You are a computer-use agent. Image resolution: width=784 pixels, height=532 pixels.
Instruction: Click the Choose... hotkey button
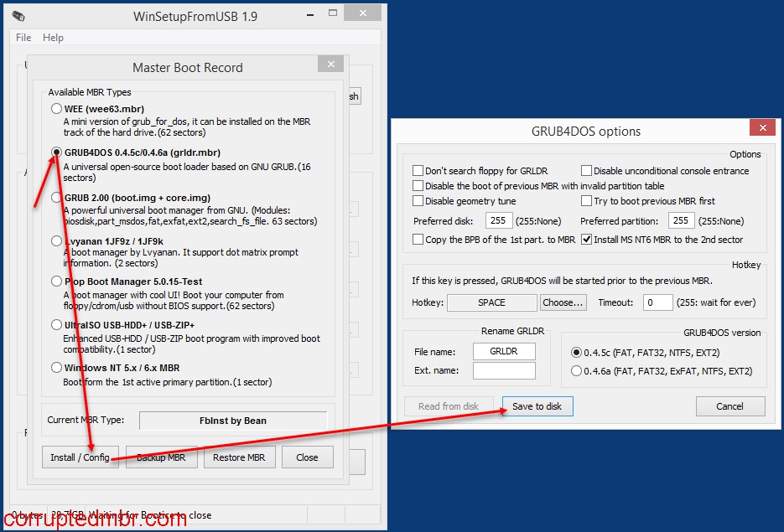pos(563,302)
